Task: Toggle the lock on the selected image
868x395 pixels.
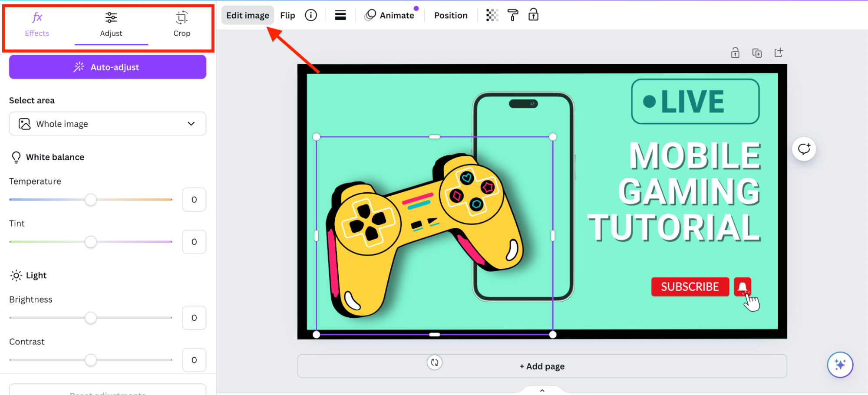Action: coord(534,15)
